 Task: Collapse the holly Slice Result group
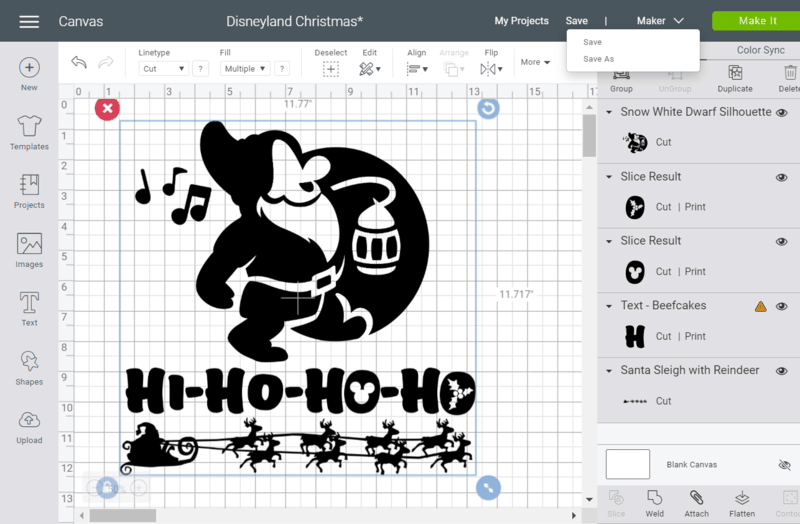tap(609, 177)
